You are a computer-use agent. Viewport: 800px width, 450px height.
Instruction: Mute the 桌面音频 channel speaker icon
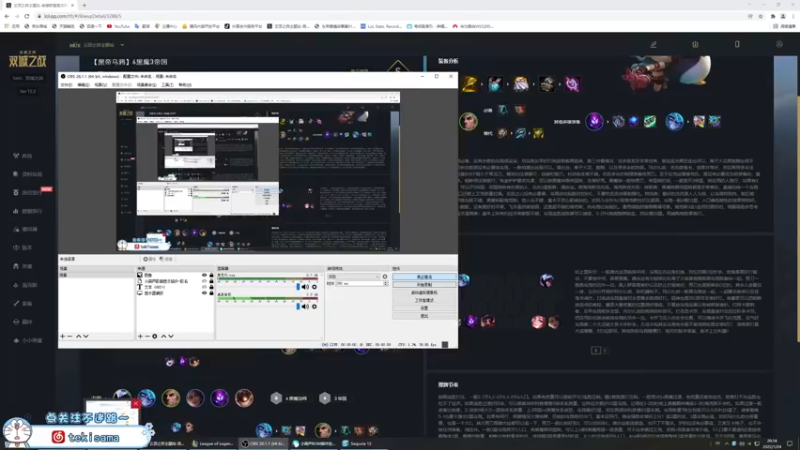(x=306, y=307)
